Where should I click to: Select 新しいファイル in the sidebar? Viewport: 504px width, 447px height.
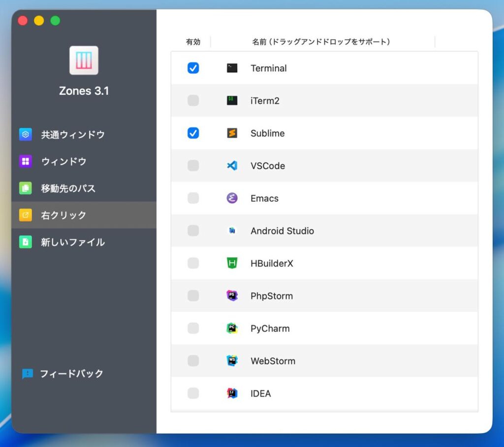(x=72, y=242)
